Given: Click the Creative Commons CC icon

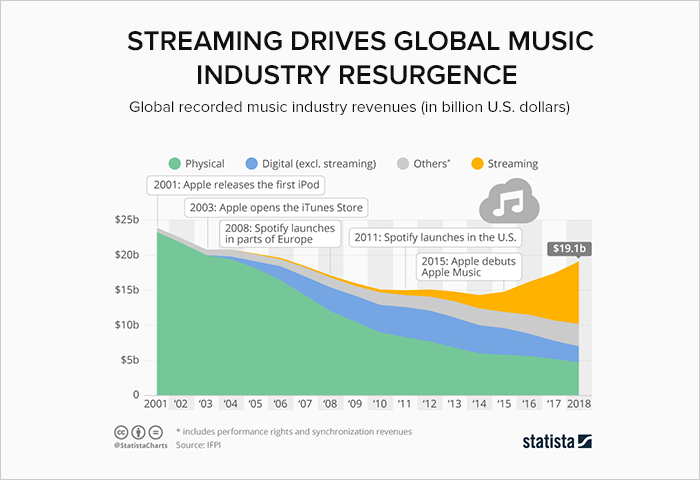Looking at the screenshot, I should (x=121, y=432).
